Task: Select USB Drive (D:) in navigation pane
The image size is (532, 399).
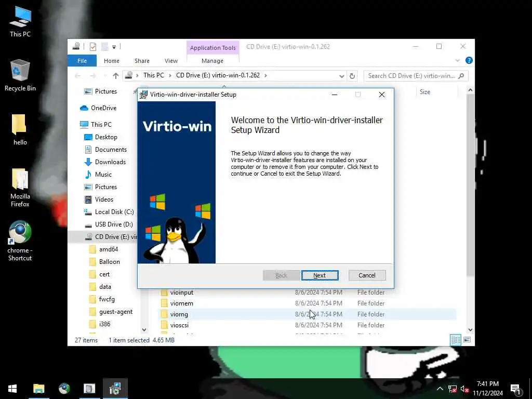Action: pos(114,224)
